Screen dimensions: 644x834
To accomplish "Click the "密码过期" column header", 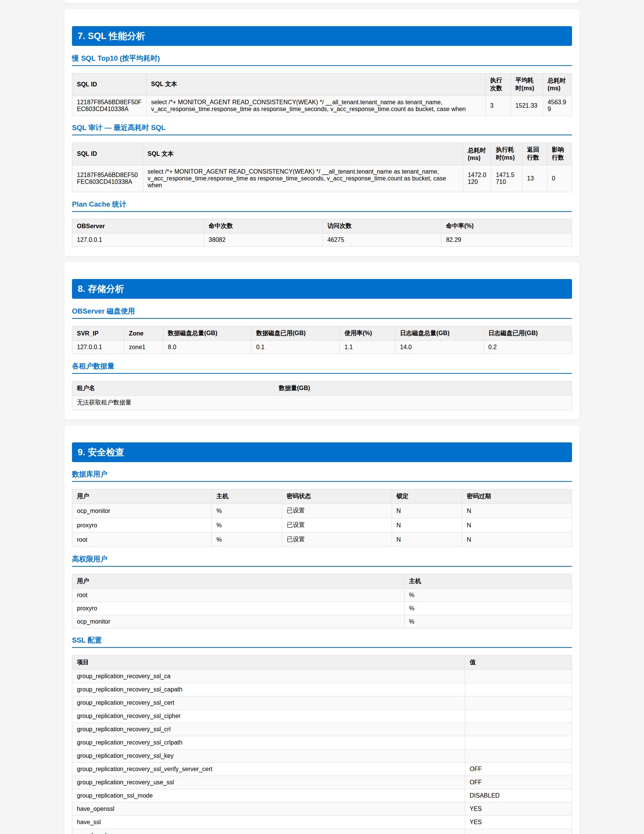I will point(517,497).
